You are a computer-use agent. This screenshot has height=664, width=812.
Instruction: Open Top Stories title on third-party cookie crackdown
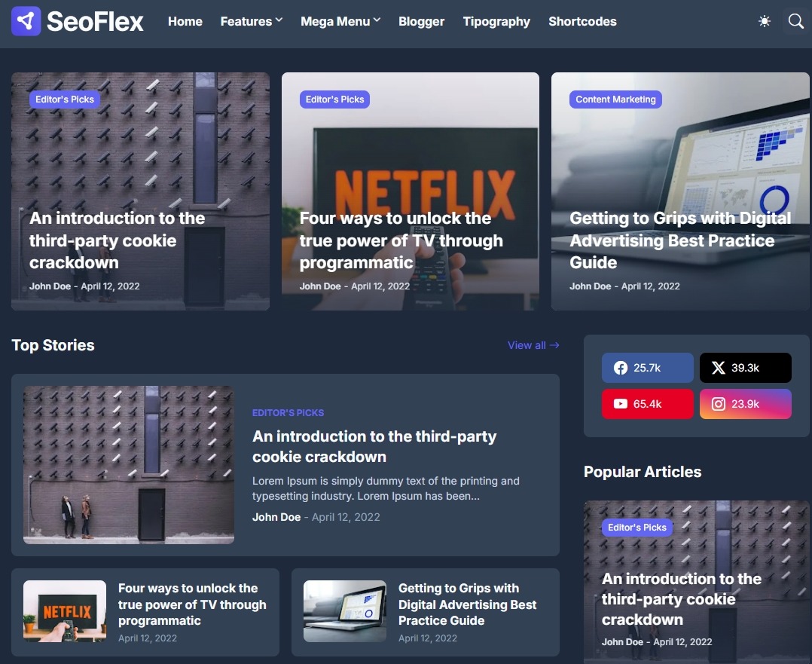click(374, 446)
